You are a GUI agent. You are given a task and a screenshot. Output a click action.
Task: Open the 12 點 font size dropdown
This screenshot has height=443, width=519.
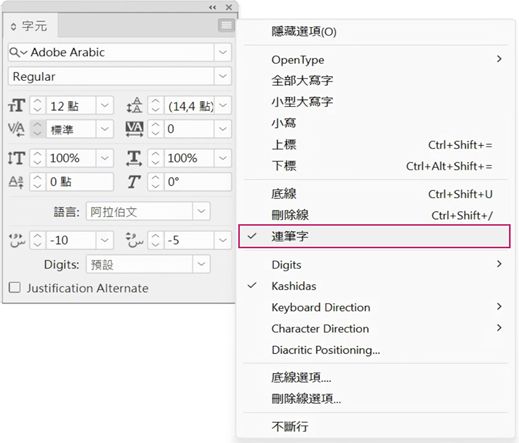tap(105, 106)
